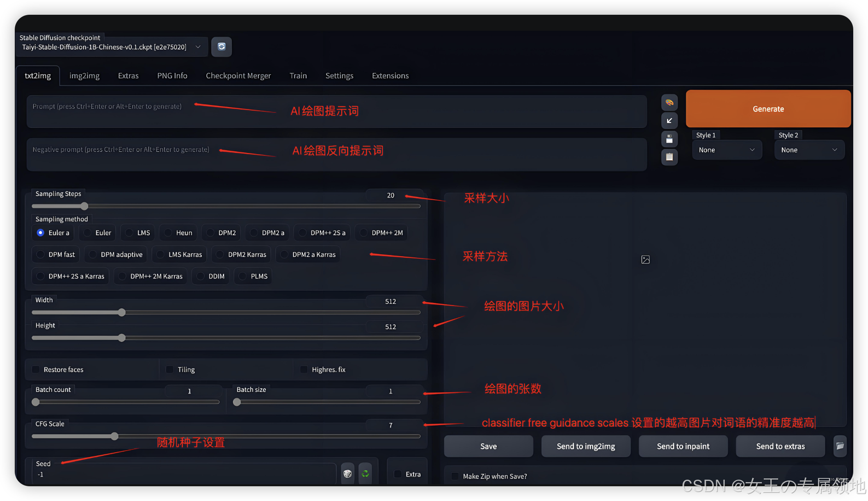The height and width of the screenshot is (501, 868).
Task: Select DPM++ 2S a Karras sampling method
Action: (71, 276)
